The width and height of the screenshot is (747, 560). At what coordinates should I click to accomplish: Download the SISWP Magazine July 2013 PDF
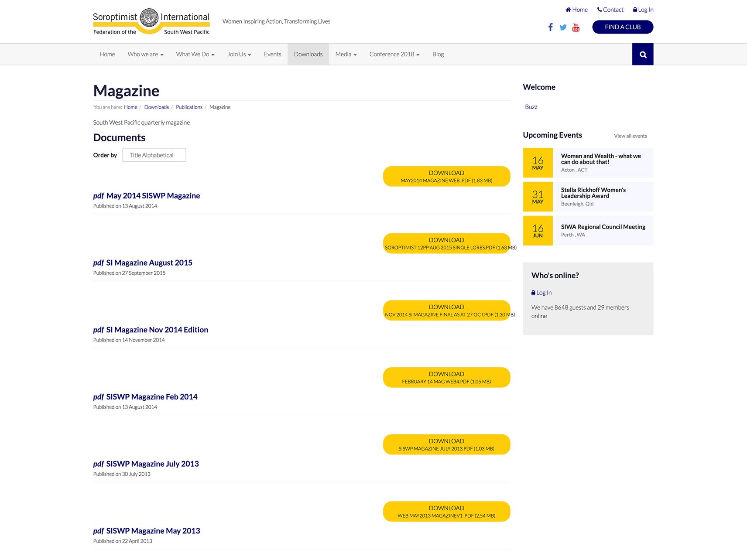pos(446,445)
